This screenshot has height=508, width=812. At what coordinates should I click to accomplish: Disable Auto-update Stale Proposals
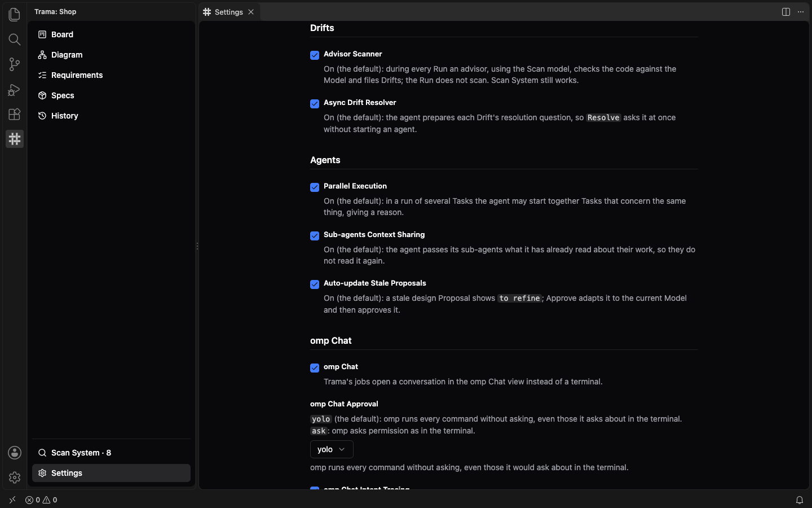point(315,284)
